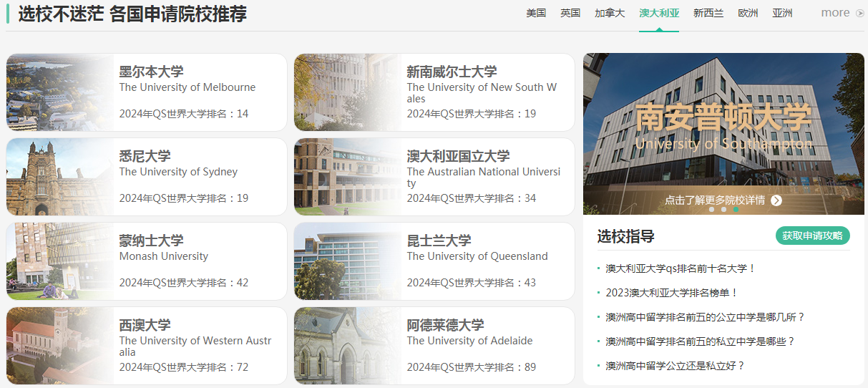This screenshot has width=868, height=388.
Task: Click the 悉尼大学 title
Action: [145, 156]
